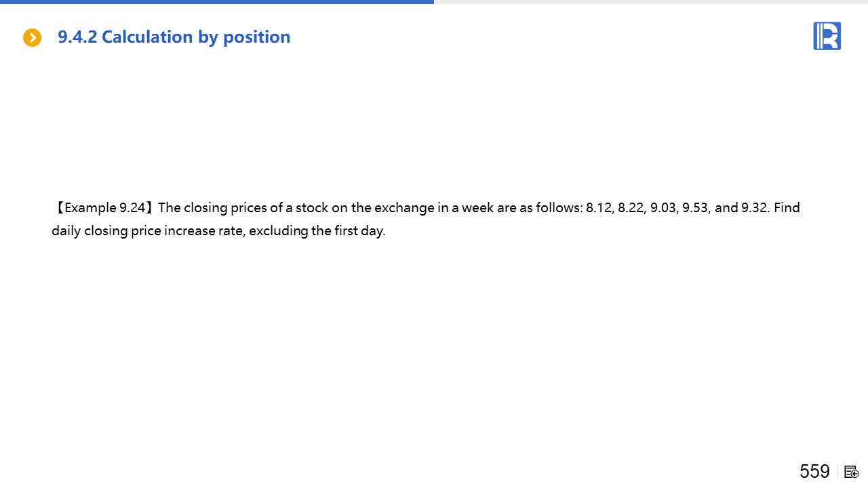This screenshot has height=488, width=868.
Task: Click the blue R logo icon
Action: pyautogui.click(x=827, y=36)
